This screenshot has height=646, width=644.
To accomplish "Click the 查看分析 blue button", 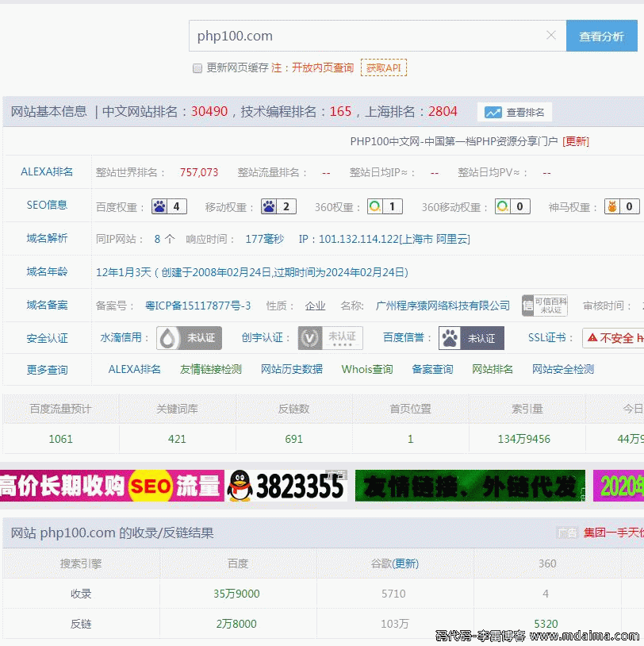I will 602,35.
